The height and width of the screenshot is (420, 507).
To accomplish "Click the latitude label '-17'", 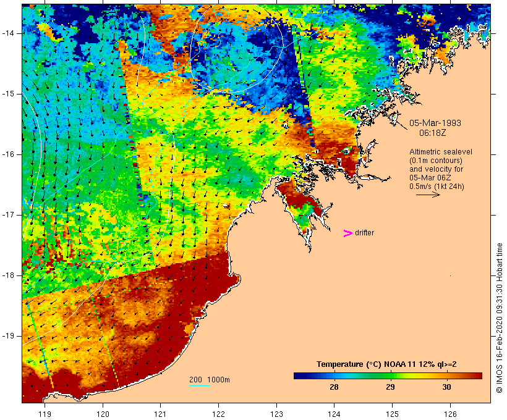I will (x=8, y=215).
